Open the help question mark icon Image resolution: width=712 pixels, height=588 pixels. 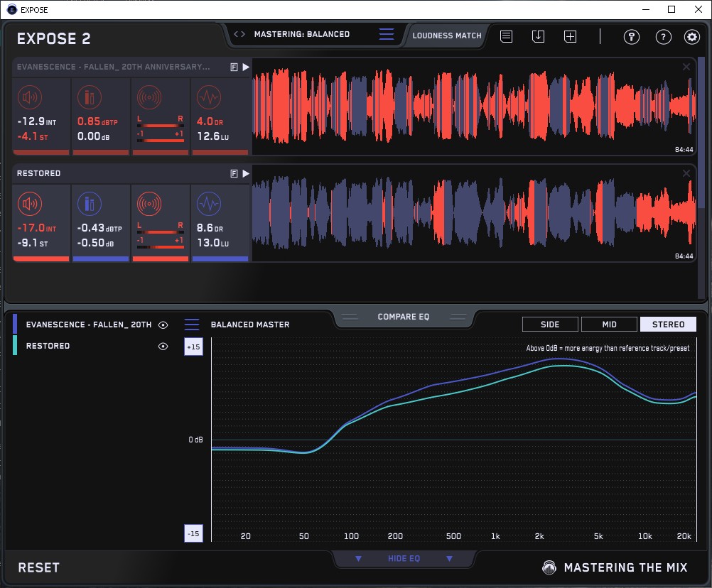coord(664,37)
